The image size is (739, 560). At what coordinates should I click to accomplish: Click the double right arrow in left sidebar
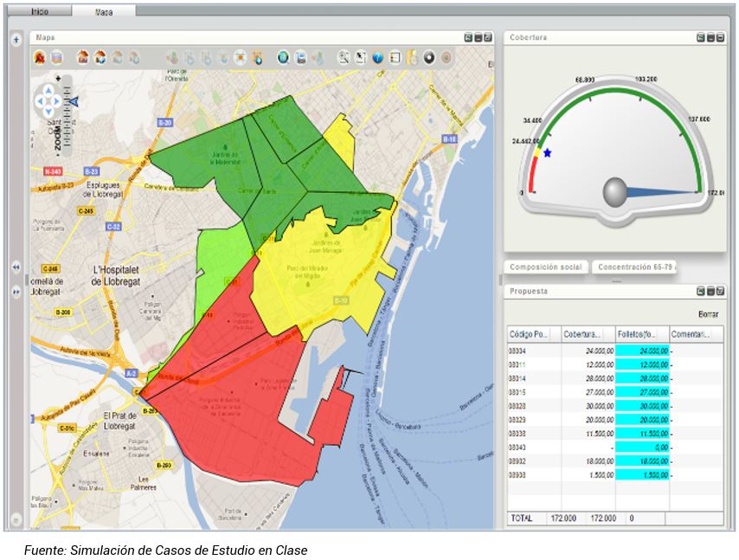(16, 293)
